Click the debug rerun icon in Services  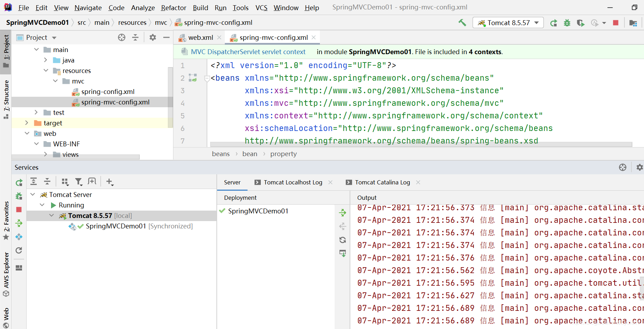point(19,196)
